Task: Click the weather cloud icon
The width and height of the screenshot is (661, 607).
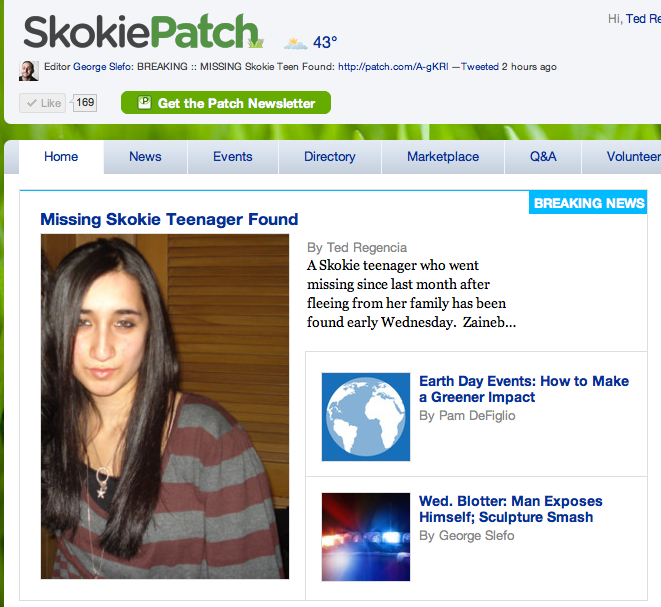Action: [295, 43]
